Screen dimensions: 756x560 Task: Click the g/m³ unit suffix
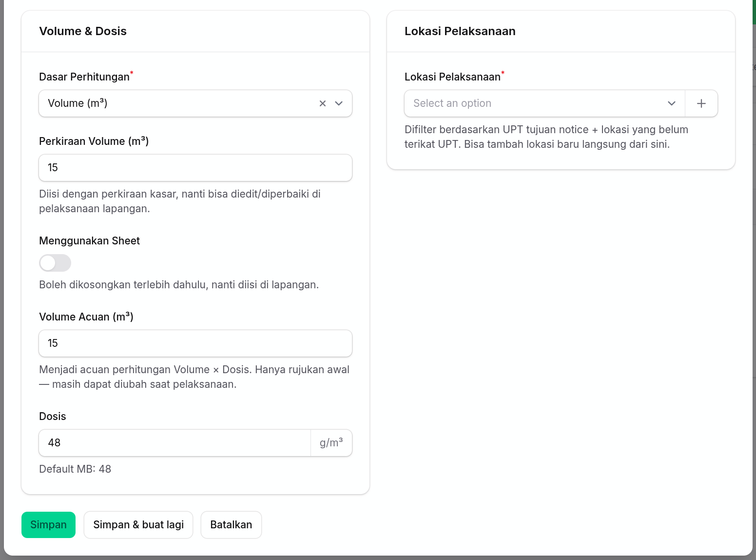[x=331, y=443]
